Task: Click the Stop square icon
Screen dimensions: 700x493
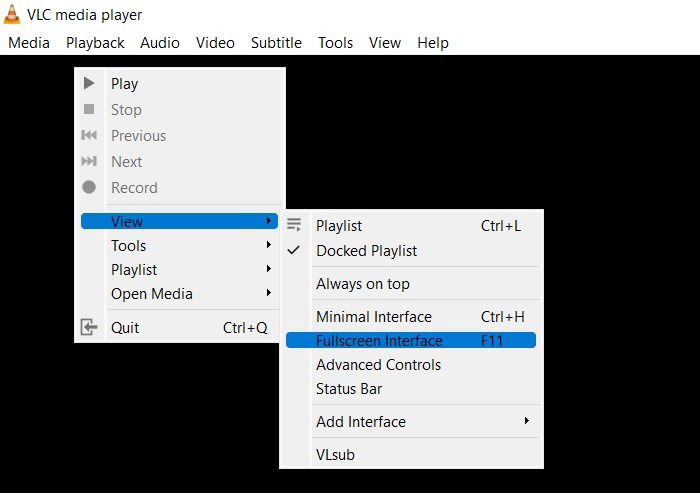Action: click(x=89, y=109)
